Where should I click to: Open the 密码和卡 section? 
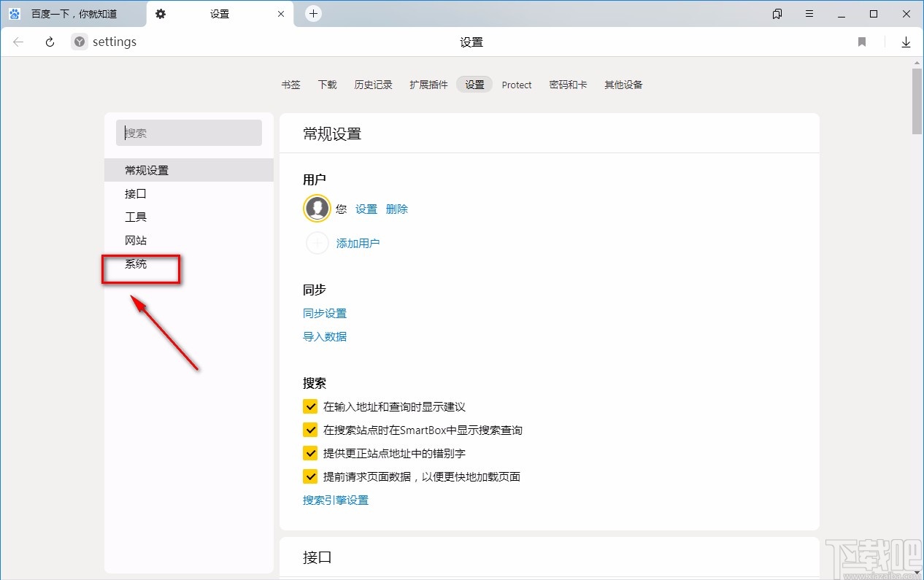tap(569, 85)
